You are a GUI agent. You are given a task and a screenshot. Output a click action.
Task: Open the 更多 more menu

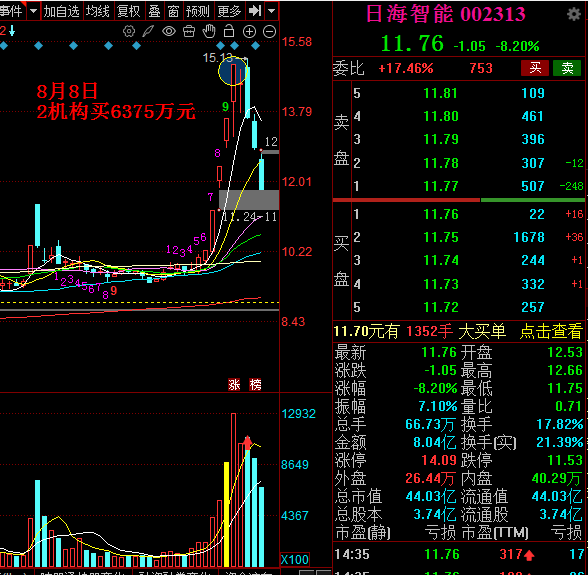(x=229, y=11)
